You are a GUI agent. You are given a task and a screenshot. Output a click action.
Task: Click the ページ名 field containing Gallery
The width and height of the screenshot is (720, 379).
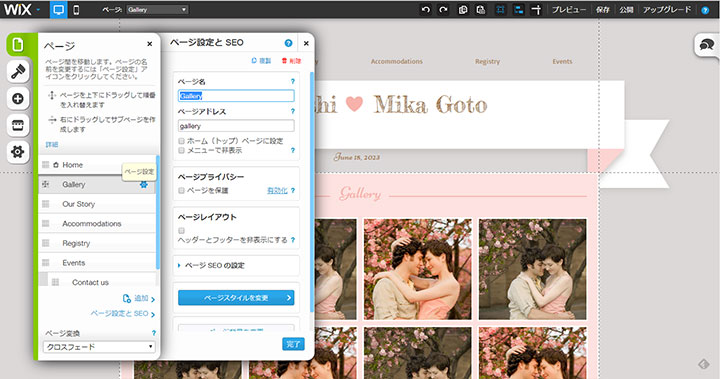click(236, 96)
